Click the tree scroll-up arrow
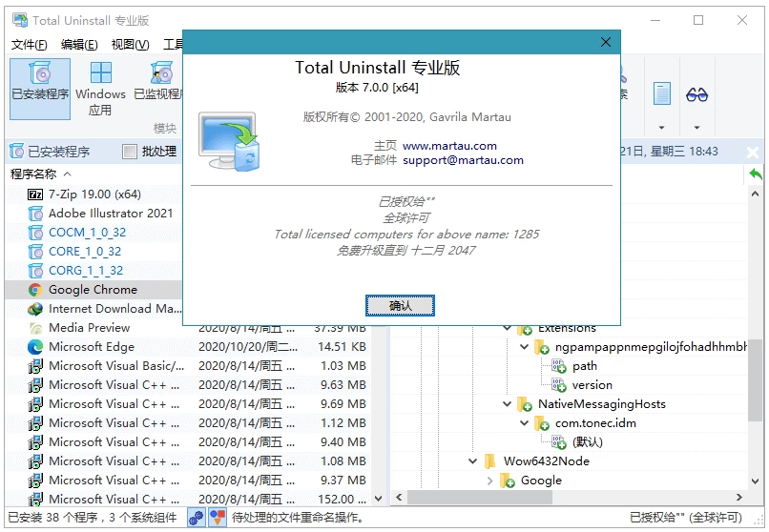The width and height of the screenshot is (769, 532). click(x=756, y=194)
